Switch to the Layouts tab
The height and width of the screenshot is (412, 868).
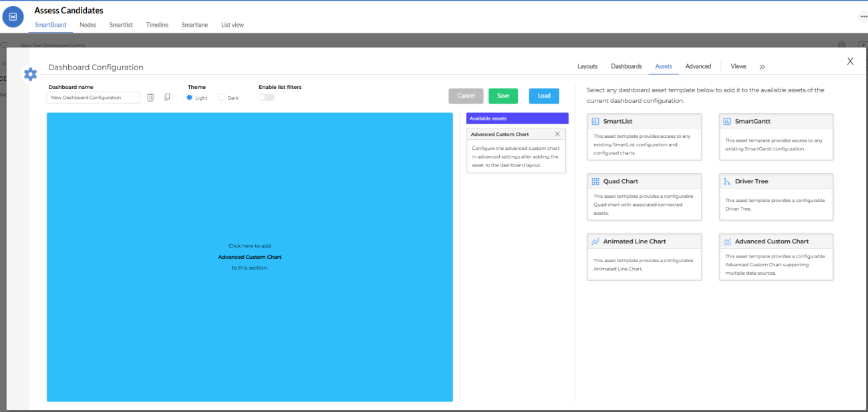point(587,66)
